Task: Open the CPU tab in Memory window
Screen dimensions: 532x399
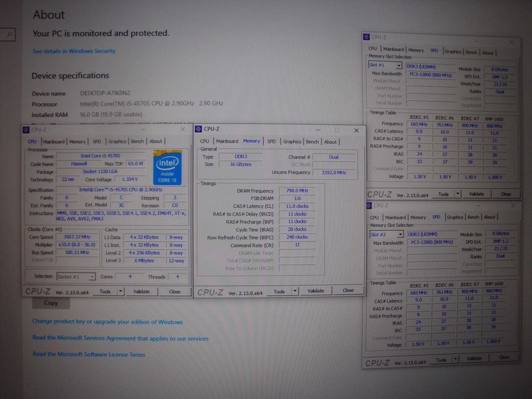Action: coord(205,141)
